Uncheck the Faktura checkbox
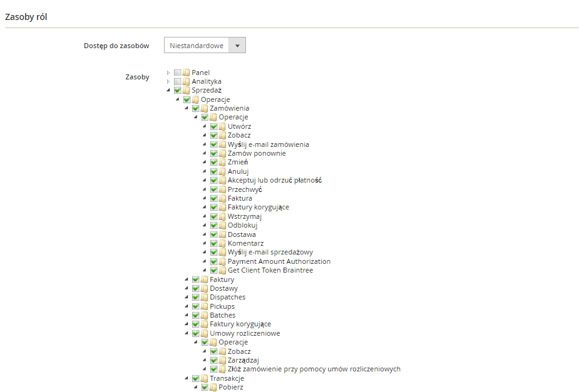 tap(214, 198)
